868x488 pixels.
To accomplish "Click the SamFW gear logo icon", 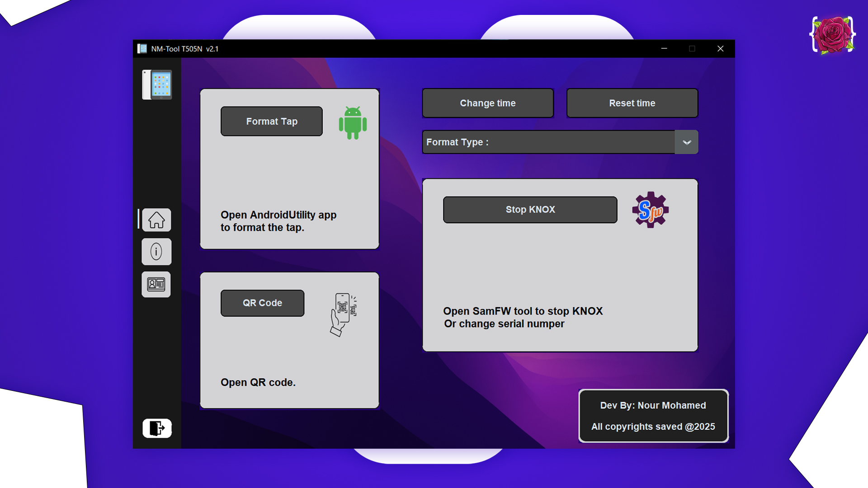I will (x=650, y=210).
